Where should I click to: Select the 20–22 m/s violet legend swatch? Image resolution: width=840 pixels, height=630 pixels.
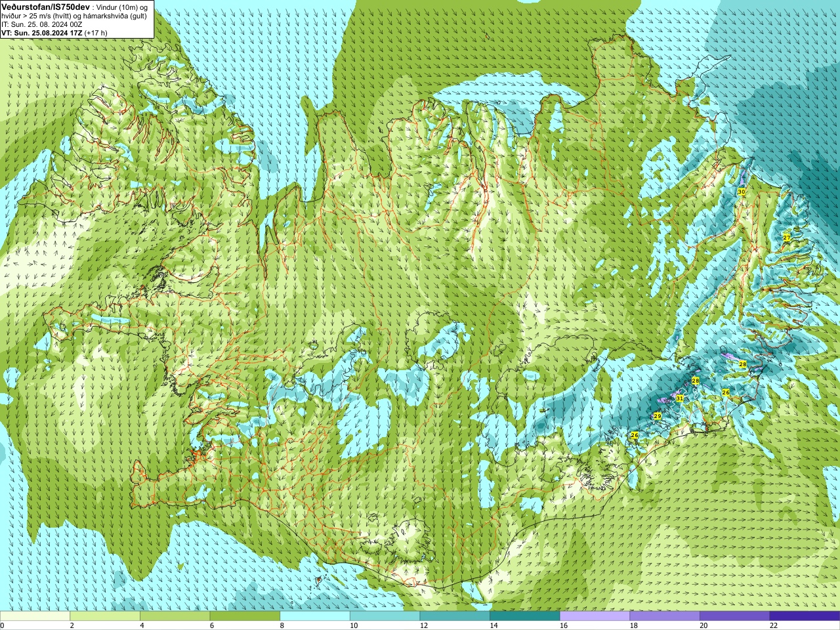(x=735, y=616)
